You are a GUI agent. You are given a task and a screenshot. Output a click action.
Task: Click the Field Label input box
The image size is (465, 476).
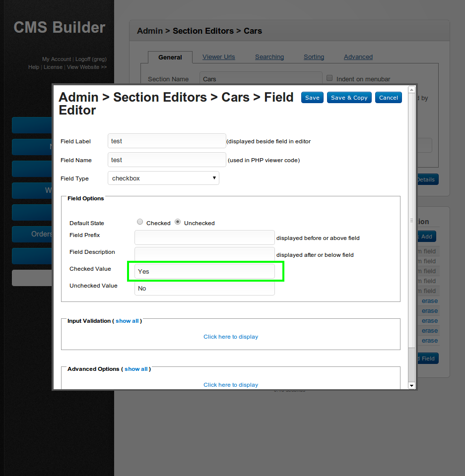tap(167, 141)
